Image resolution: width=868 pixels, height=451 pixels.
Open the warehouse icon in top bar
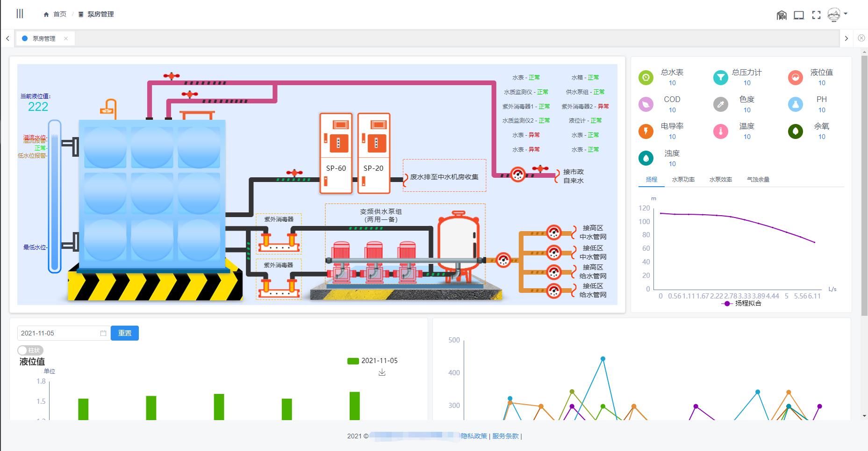point(782,15)
